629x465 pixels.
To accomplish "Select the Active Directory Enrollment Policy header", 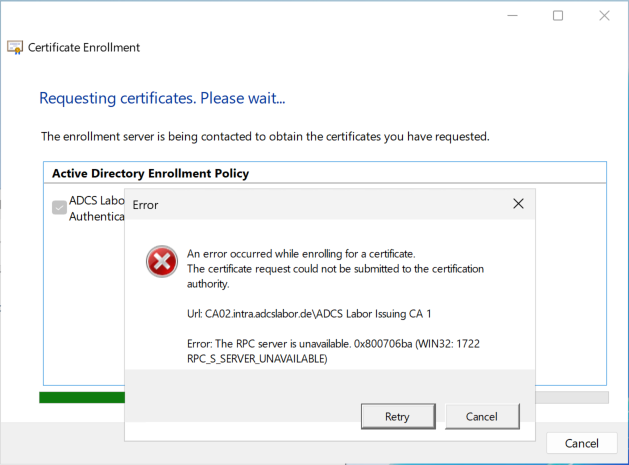I will [150, 173].
